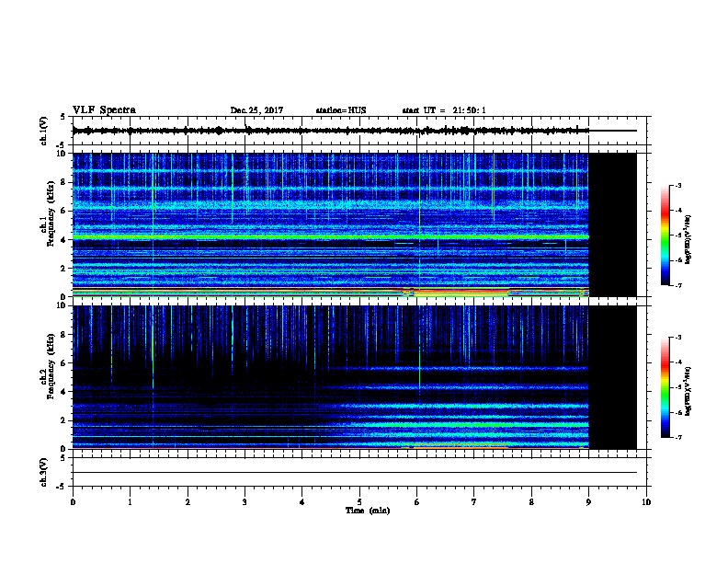Click the "-7" label on the ch.2 colorbar
Viewport: 728px width, 563px height.
(677, 437)
